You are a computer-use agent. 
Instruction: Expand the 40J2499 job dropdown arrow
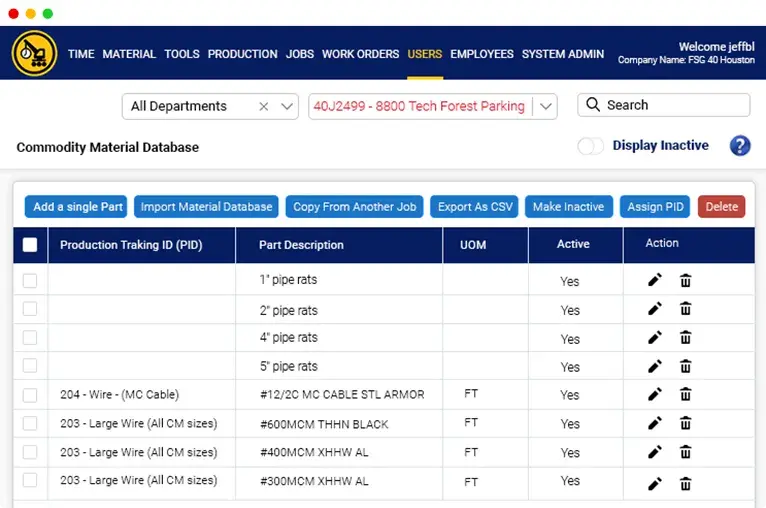click(x=546, y=106)
